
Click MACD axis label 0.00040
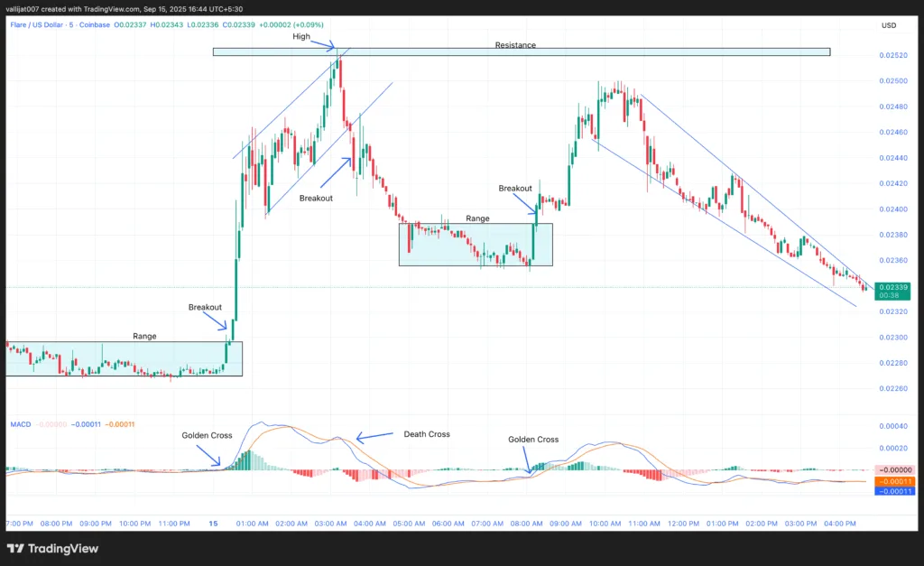(x=893, y=426)
